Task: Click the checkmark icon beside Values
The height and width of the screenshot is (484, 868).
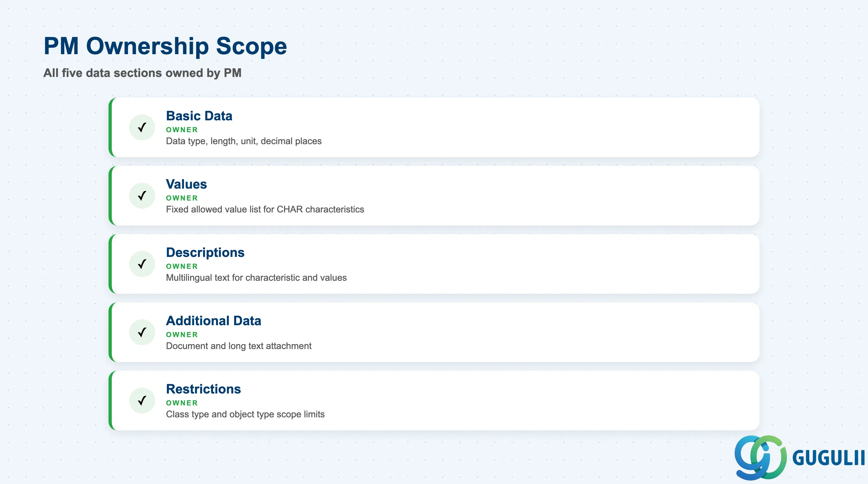Action: pos(142,196)
